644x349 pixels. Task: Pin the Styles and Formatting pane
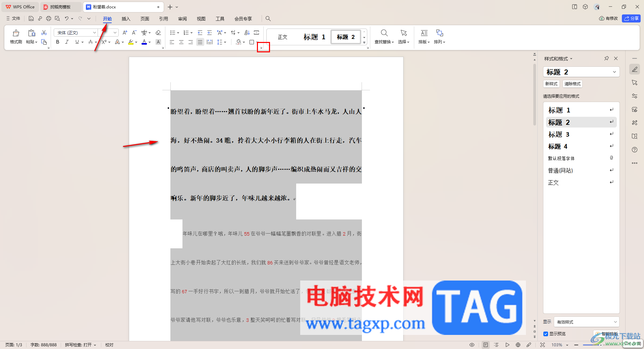click(x=606, y=58)
